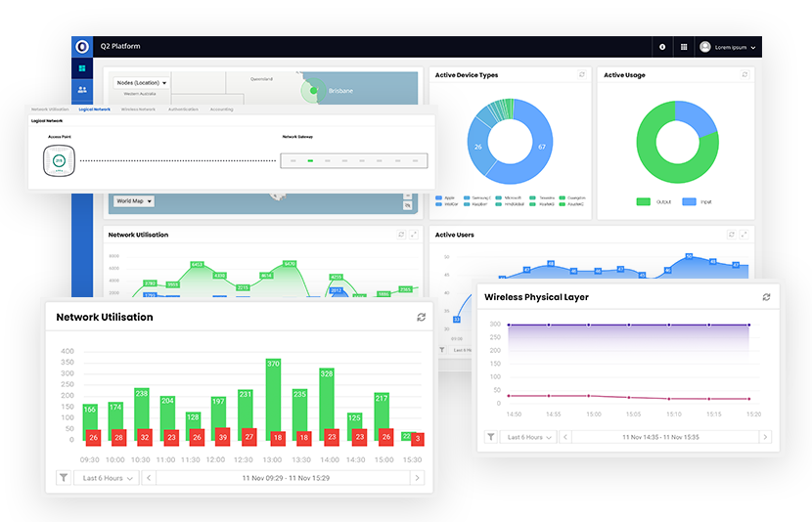
Task: Click the Active Usage heading
Action: coord(624,75)
